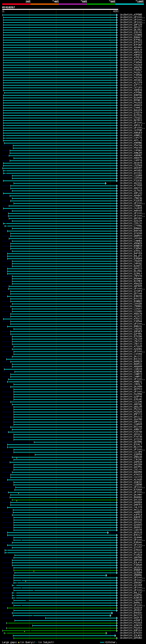The width and height of the screenshot is (146, 644).
Task: Open hit UniRef100_A2ICP9
Action: [x=131, y=82]
